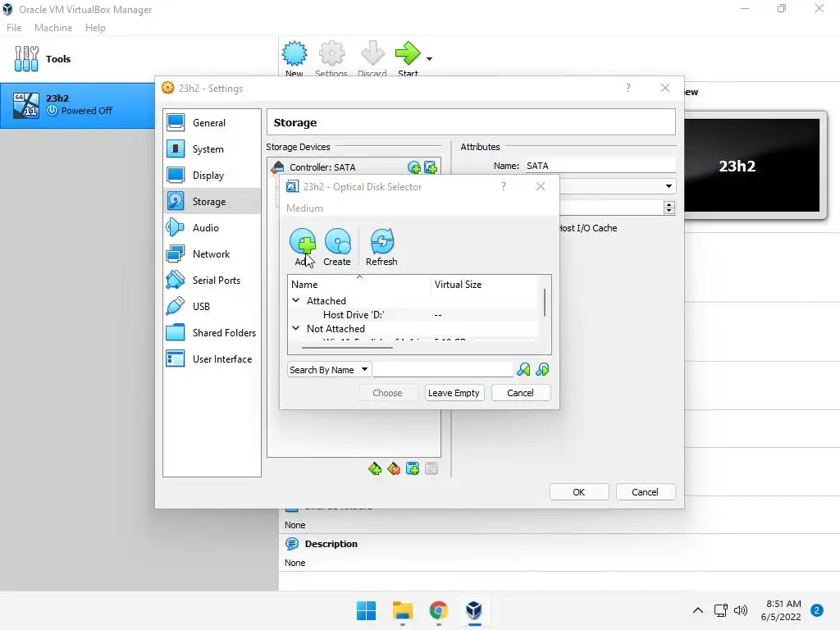This screenshot has height=630, width=840.
Task: Click the disabled remove attachment icon
Action: click(x=431, y=468)
